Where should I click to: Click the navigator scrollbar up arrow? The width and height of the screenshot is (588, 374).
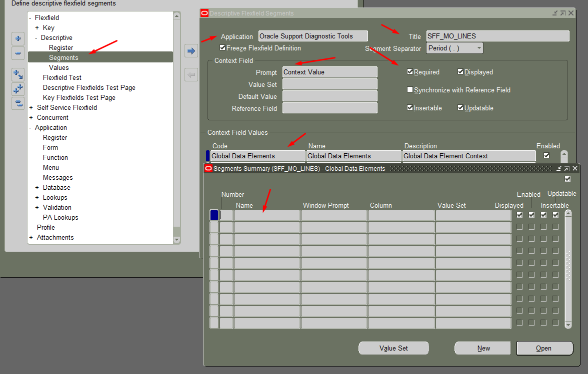click(176, 15)
